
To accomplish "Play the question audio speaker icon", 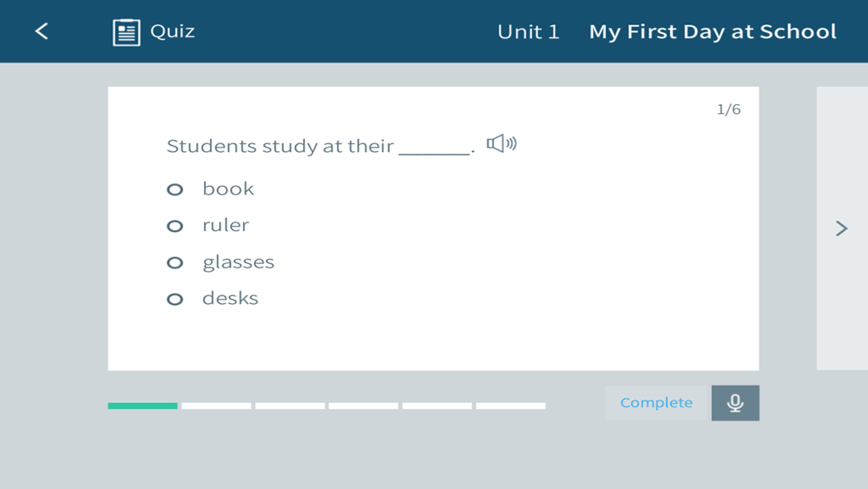I will point(501,144).
